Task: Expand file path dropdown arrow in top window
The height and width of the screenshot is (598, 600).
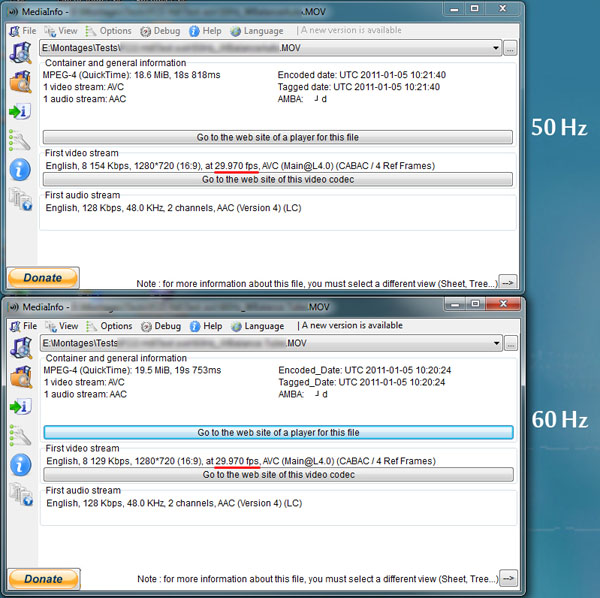Action: (x=496, y=48)
